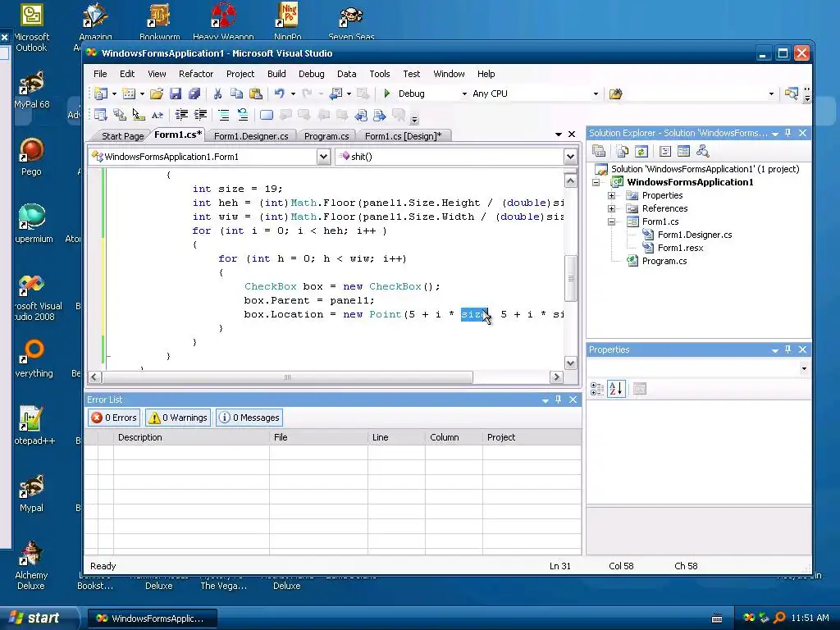Open the members dropdown showing shit()
The image size is (840, 630).
pos(570,157)
